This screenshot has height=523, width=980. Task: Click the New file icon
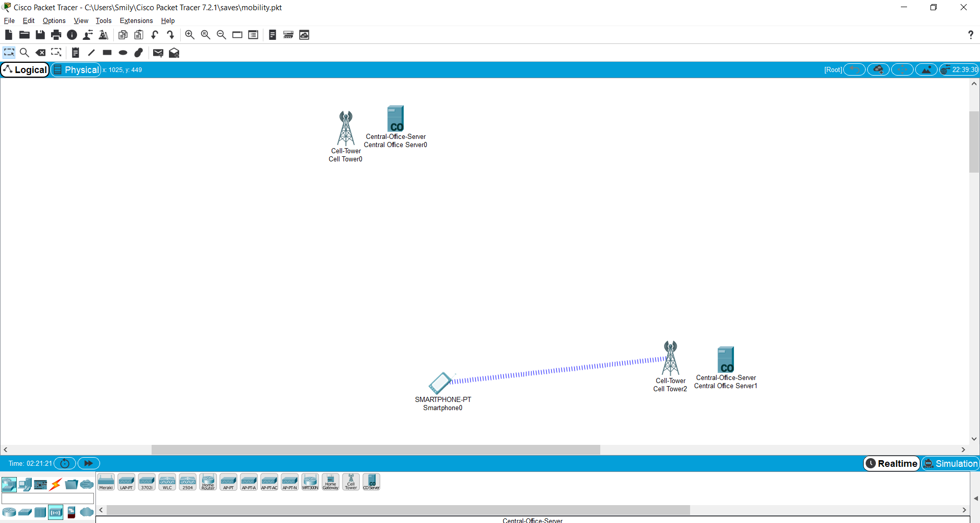(8, 35)
